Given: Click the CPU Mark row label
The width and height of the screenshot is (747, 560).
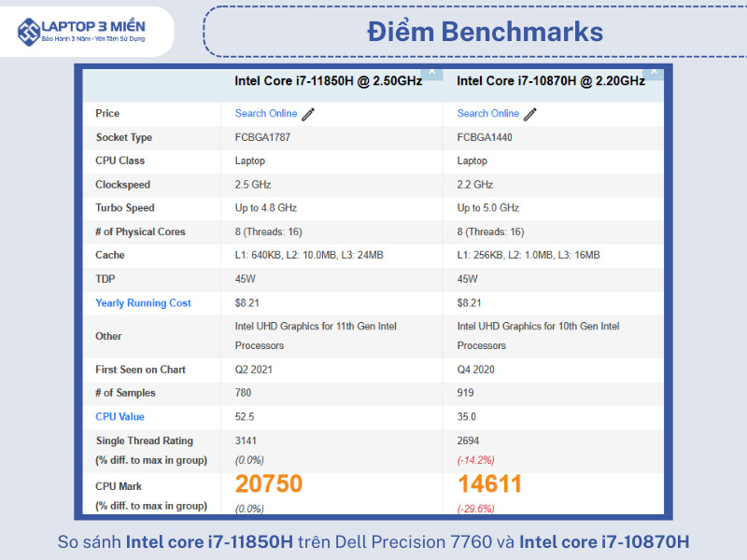Looking at the screenshot, I should point(119,486).
